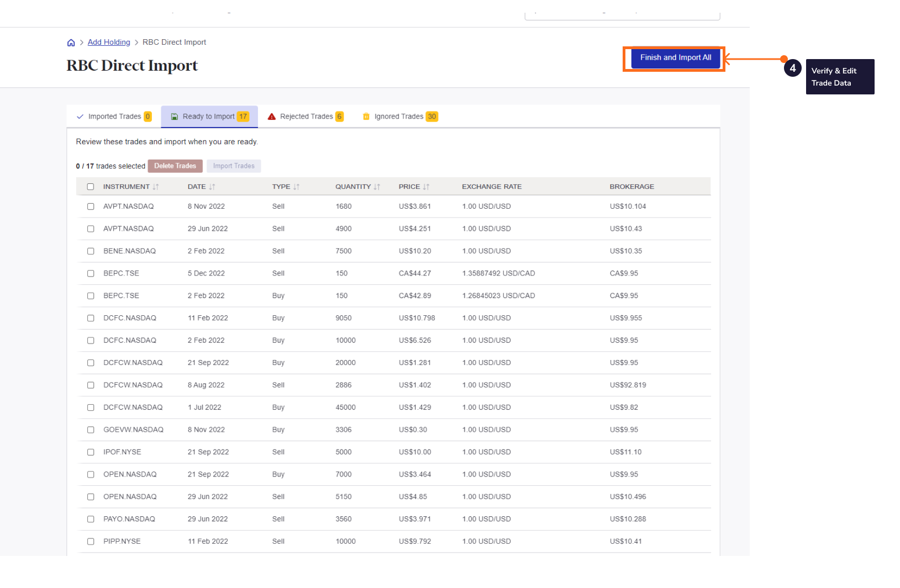Viewport: 900px width, 588px height.
Task: Open the Rejected Trades tab
Action: [x=306, y=116]
